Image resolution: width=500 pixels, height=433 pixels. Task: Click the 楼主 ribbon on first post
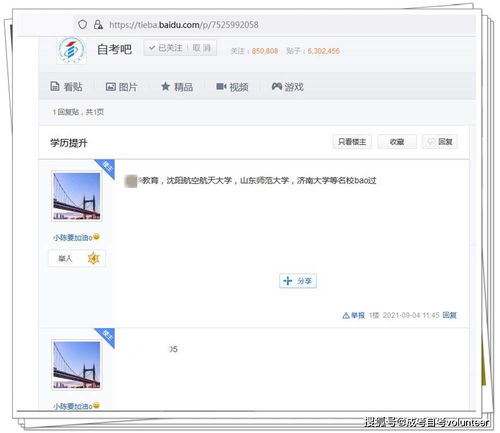pyautogui.click(x=107, y=167)
